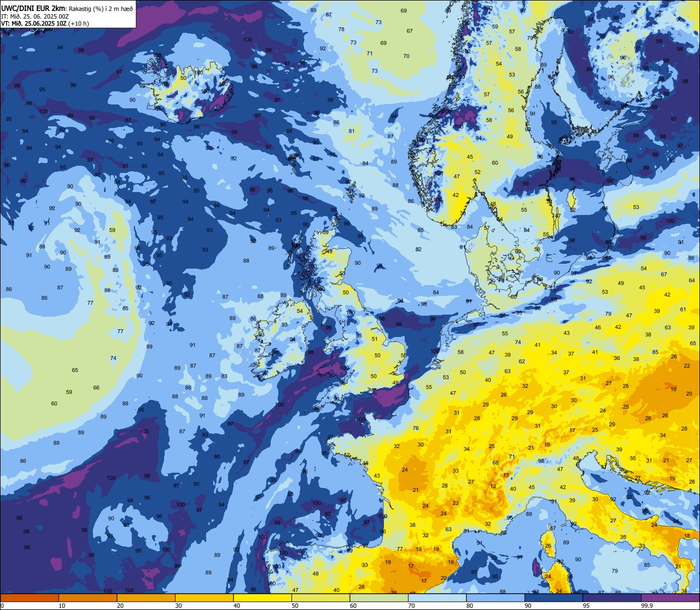This screenshot has width=700, height=610.
Task: Click the "50" legend scale label
Action: tap(295, 606)
